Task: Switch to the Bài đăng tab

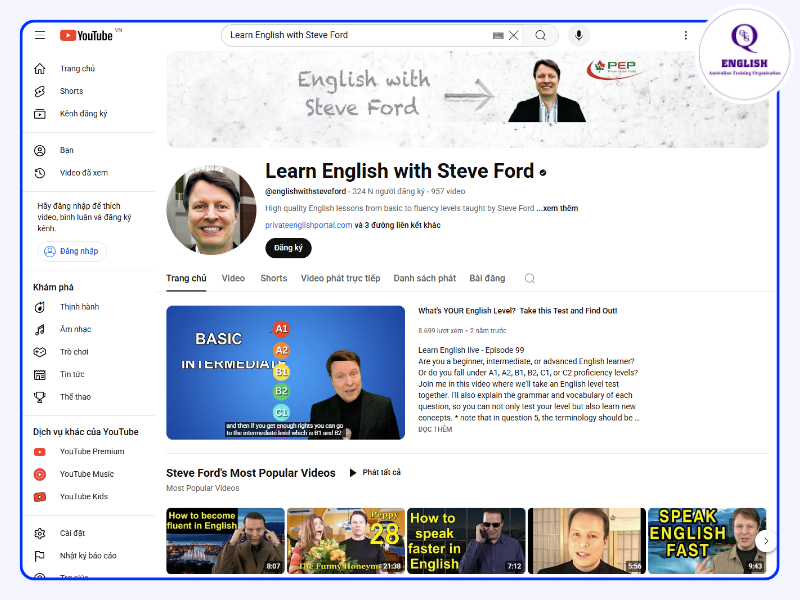Action: pos(487,278)
